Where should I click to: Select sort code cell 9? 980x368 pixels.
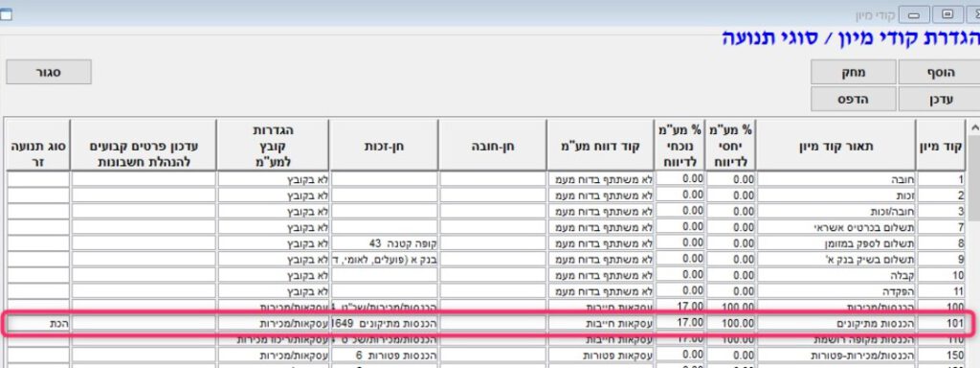point(942,259)
